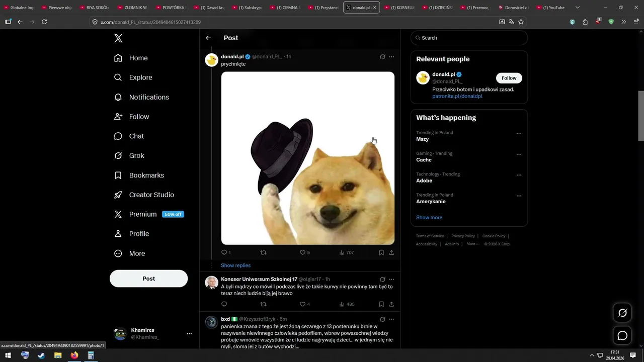Viewport: 644px width, 362px height.
Task: Open more options for Cache trend
Action: click(519, 154)
